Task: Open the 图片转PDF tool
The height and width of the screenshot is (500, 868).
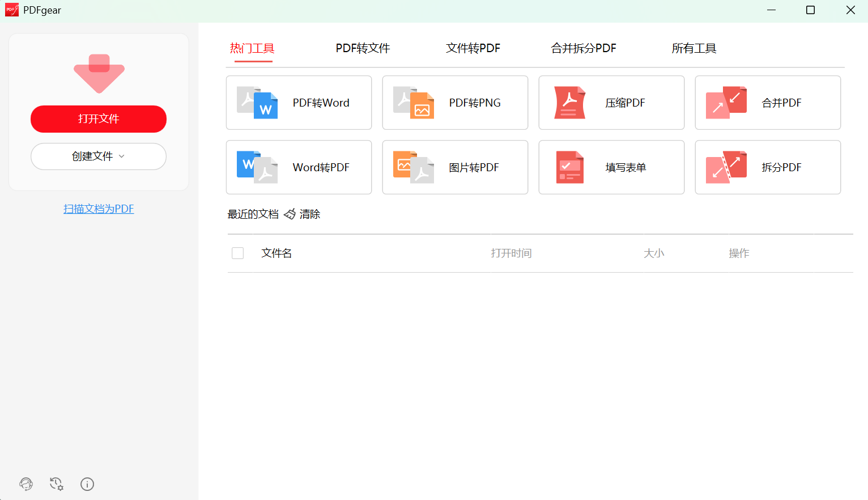Action: click(x=455, y=167)
